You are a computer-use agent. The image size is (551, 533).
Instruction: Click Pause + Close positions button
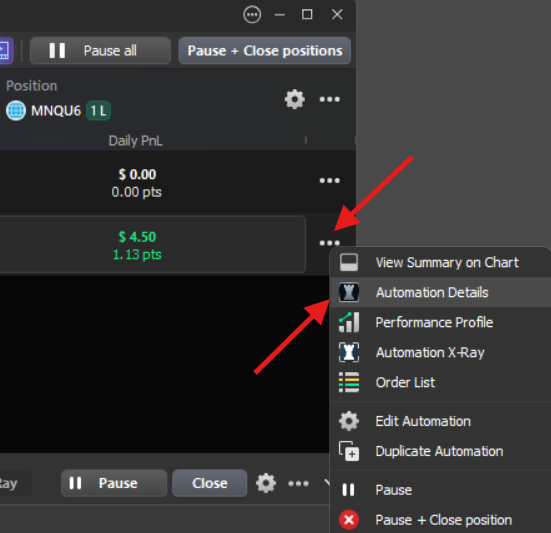265,51
